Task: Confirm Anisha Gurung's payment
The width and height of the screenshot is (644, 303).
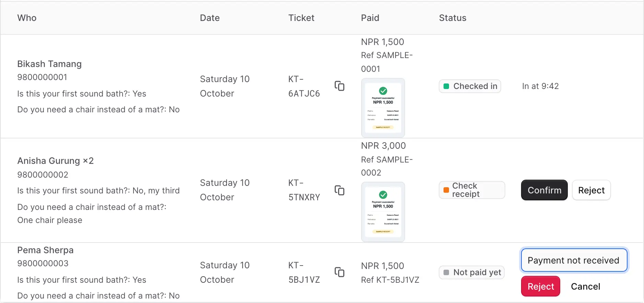Action: 544,190
